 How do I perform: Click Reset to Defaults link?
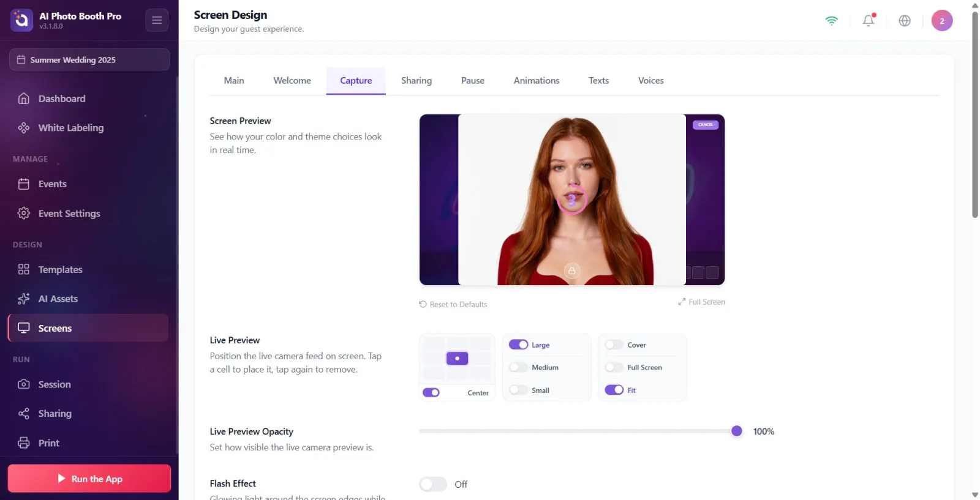(453, 304)
